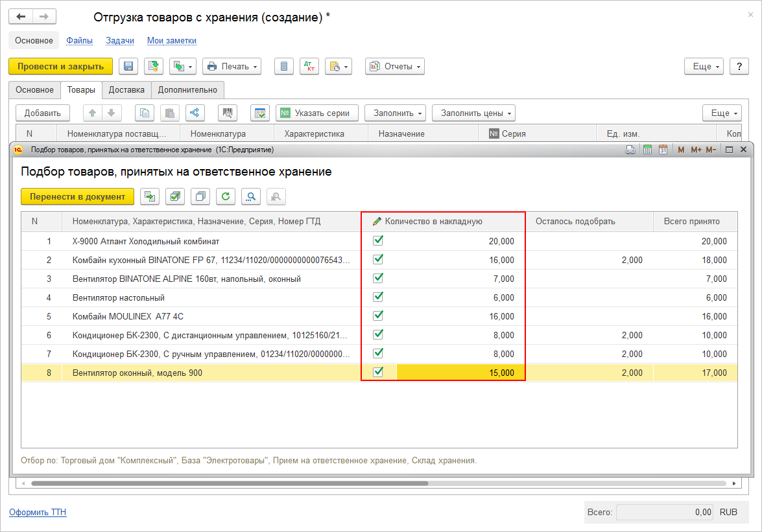762x532 pixels.
Task: Click the find magnifier icon in picker
Action: pos(251,196)
